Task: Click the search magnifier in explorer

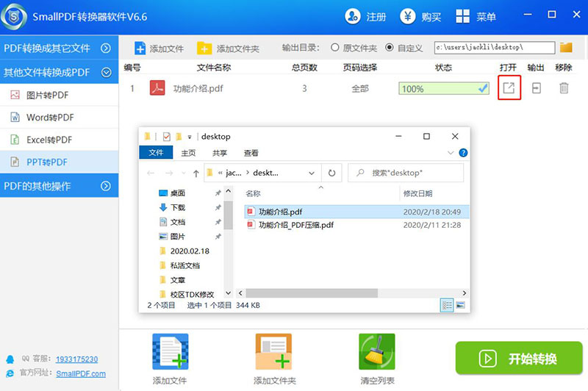Action: (360, 173)
